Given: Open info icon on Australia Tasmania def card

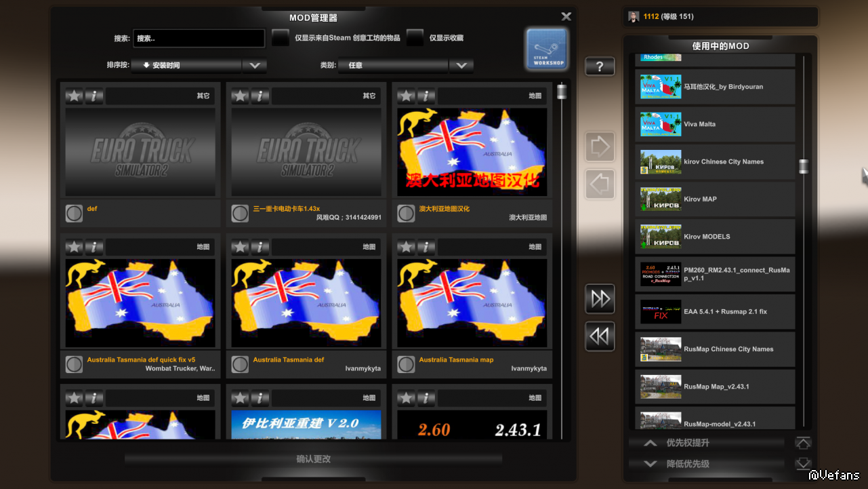Looking at the screenshot, I should tap(260, 248).
